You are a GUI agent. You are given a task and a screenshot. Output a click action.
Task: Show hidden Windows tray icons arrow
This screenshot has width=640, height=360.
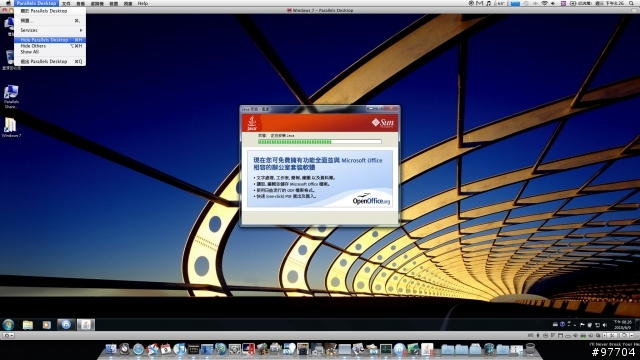pyautogui.click(x=575, y=325)
